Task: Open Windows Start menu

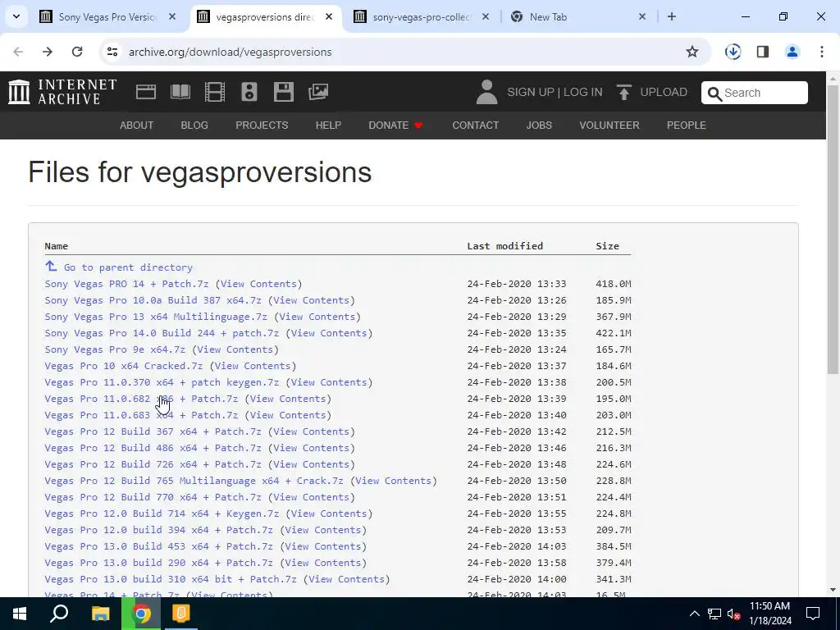Action: [20, 614]
